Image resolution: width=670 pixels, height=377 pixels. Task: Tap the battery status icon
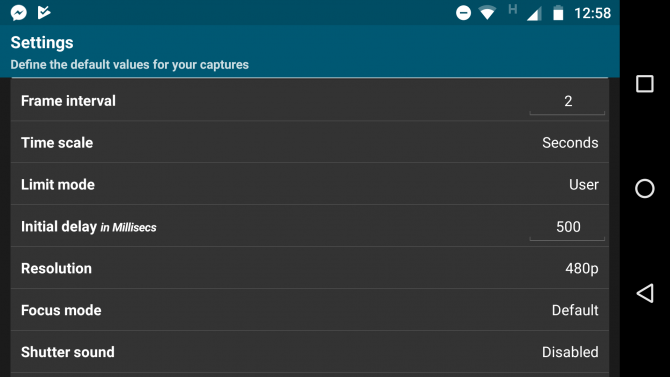[x=558, y=13]
